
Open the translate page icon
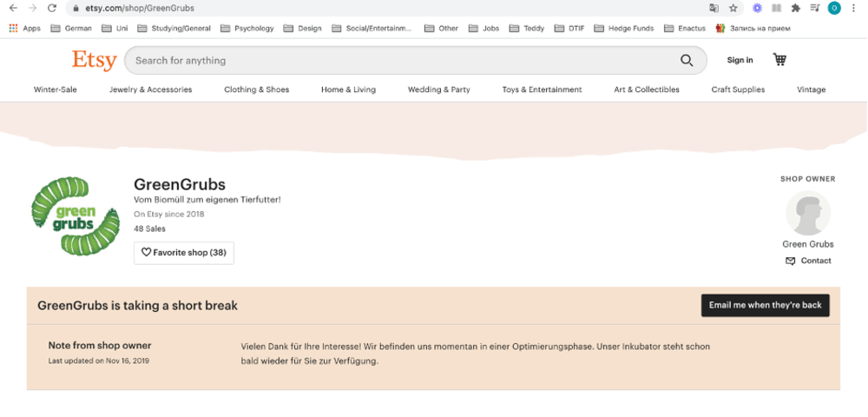pos(714,9)
